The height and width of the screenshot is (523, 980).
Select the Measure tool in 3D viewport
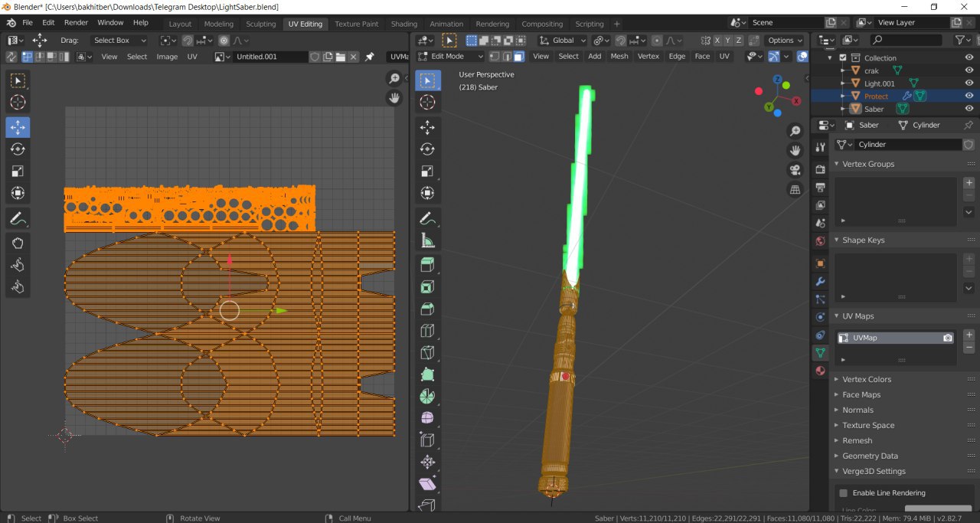[x=428, y=241]
